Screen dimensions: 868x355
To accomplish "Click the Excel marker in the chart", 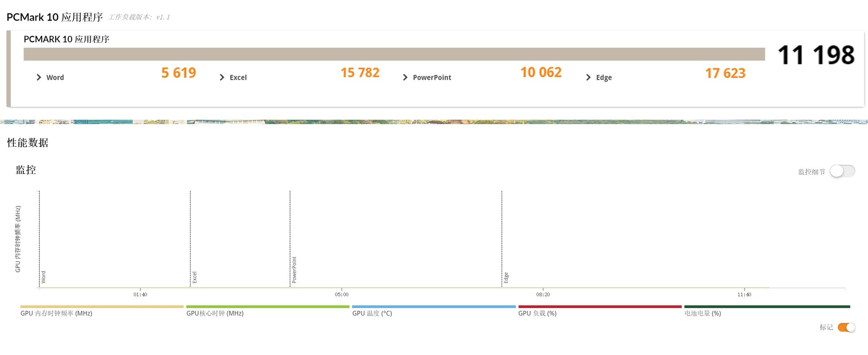I will (194, 277).
